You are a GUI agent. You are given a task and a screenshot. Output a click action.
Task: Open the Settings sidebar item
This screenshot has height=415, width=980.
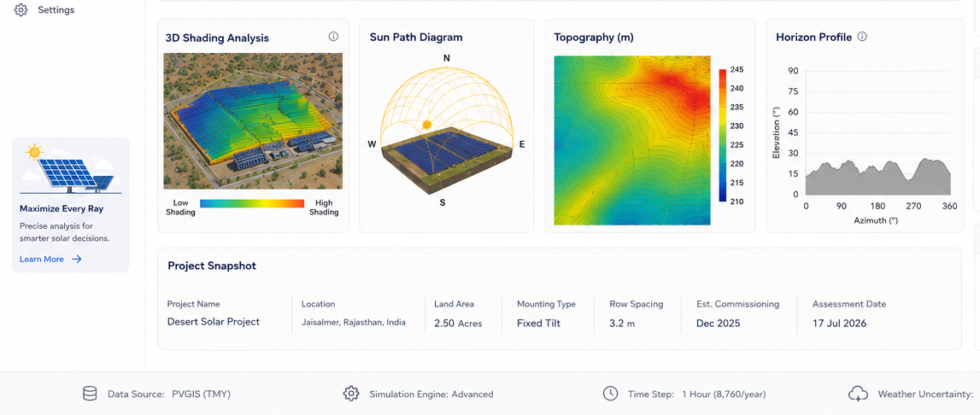tap(44, 10)
